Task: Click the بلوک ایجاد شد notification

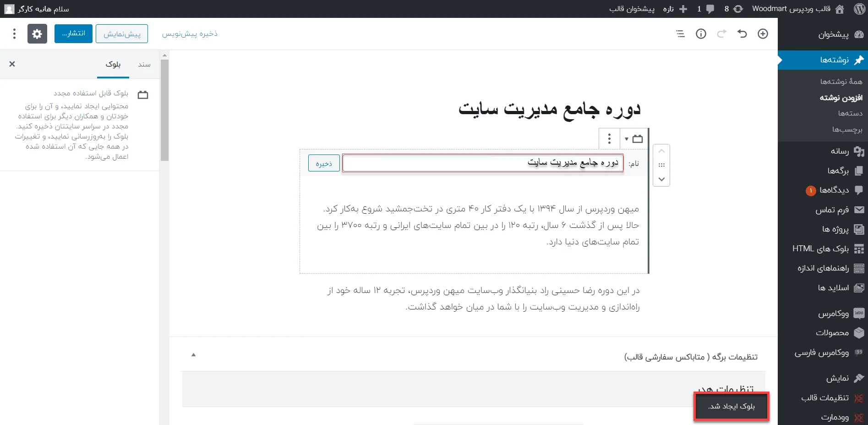Action: pyautogui.click(x=732, y=406)
